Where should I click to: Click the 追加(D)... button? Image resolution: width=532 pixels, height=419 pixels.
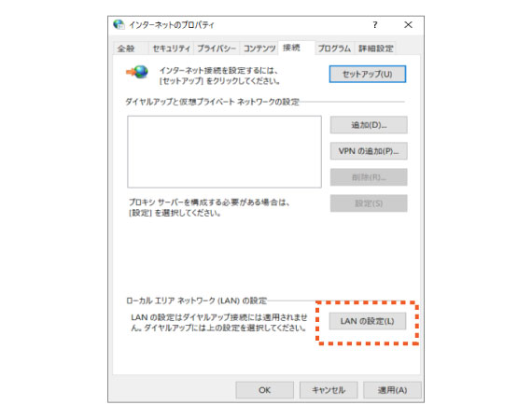pyautogui.click(x=369, y=125)
